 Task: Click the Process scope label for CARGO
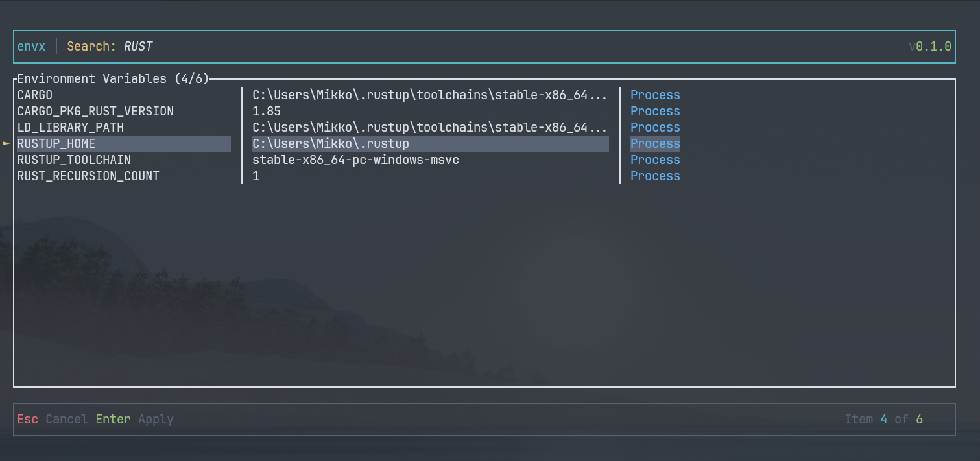point(655,95)
